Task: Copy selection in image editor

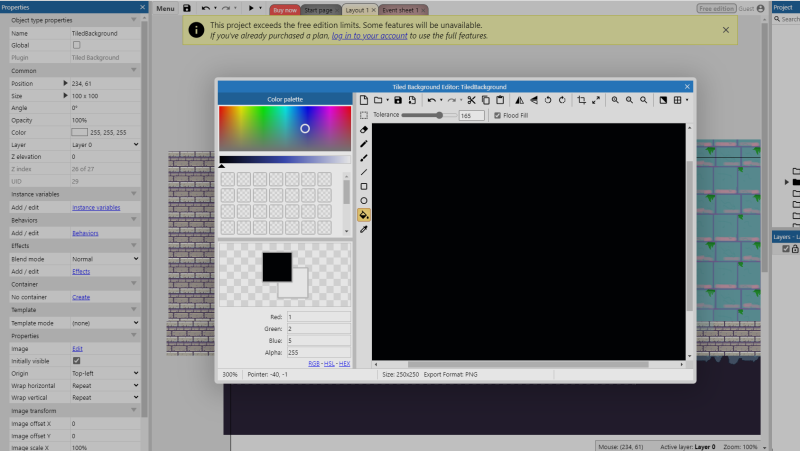Action: point(486,100)
